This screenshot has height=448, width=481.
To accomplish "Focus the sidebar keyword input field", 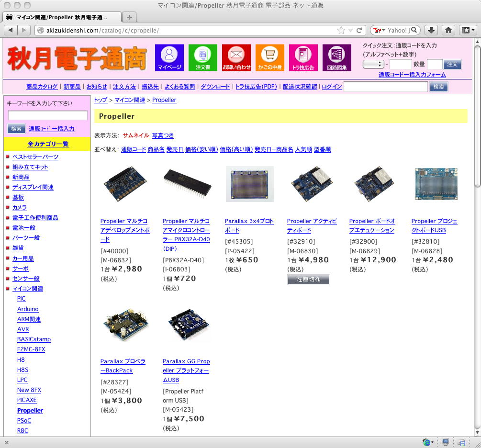I will [47, 115].
